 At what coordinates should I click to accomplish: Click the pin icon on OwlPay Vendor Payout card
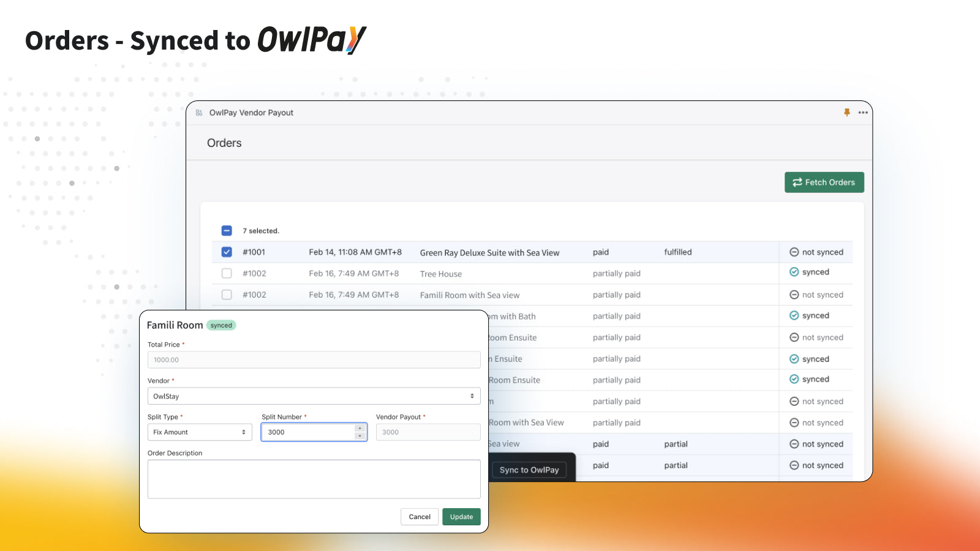(847, 113)
